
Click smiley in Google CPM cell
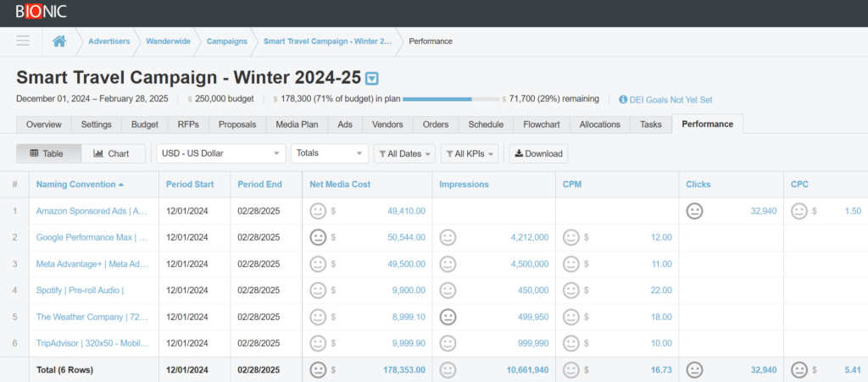point(570,238)
